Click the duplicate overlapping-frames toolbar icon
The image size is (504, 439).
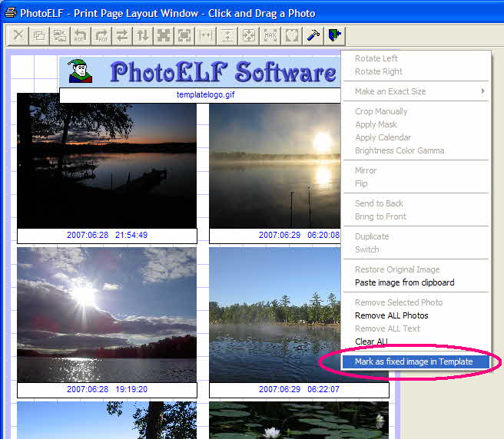pyautogui.click(x=39, y=35)
